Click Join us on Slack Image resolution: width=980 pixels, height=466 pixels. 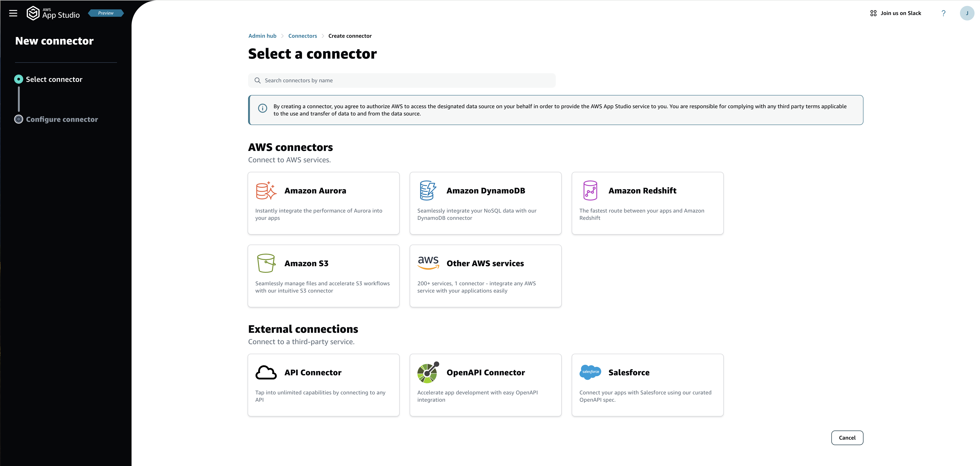[x=896, y=13]
